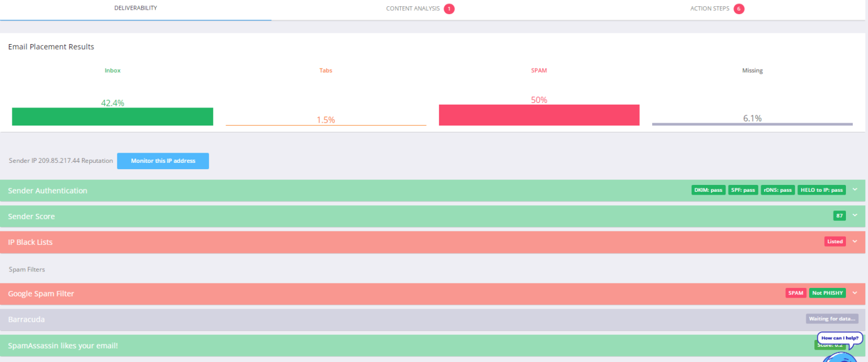The height and width of the screenshot is (362, 868).
Task: Click the Monitor this IP address button
Action: tap(163, 161)
